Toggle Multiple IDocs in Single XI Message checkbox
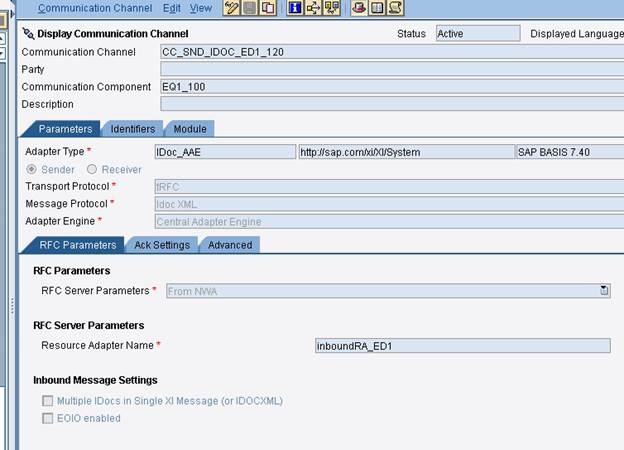 (x=48, y=401)
